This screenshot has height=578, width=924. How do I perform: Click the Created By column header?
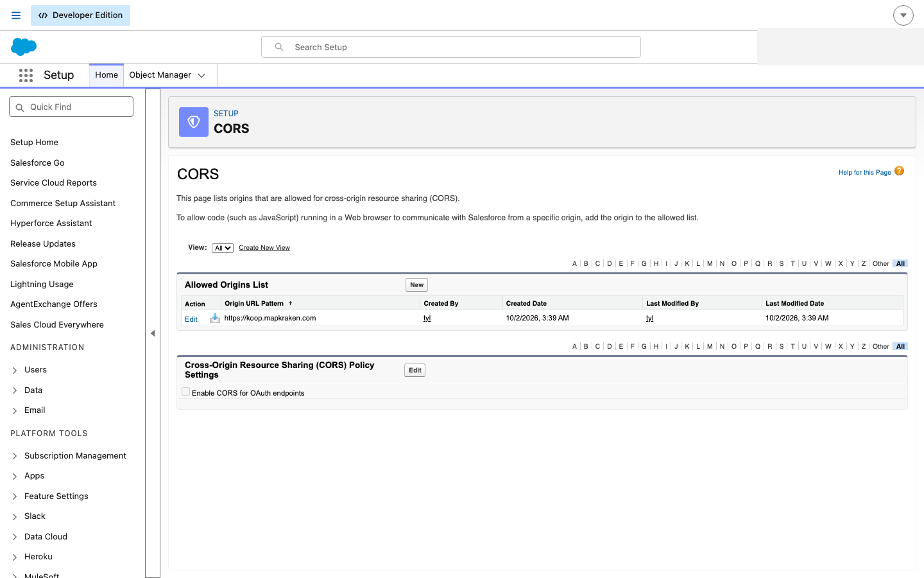point(441,304)
